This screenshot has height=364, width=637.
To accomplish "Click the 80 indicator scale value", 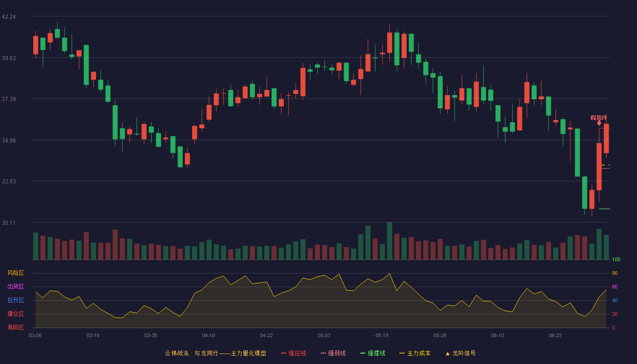I will click(x=615, y=273).
